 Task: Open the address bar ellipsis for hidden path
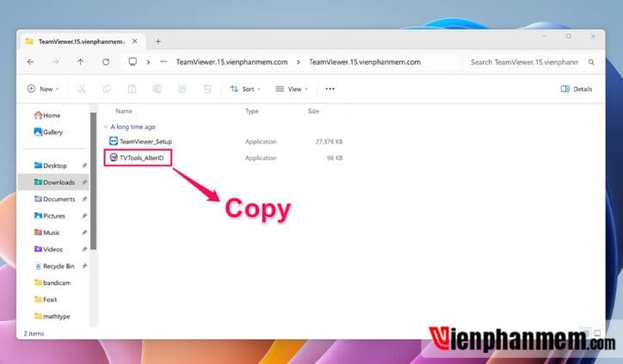point(163,62)
